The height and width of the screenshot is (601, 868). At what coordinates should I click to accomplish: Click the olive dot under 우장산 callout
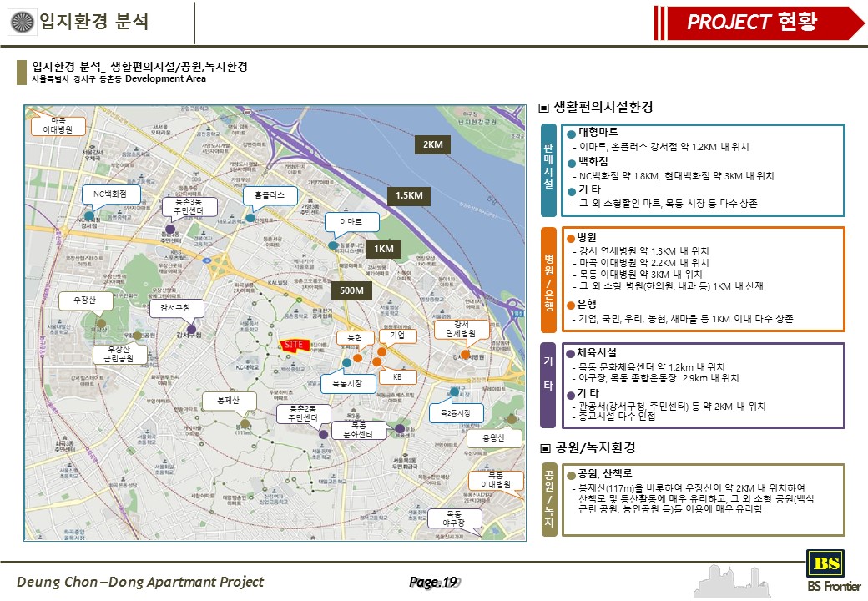101,323
